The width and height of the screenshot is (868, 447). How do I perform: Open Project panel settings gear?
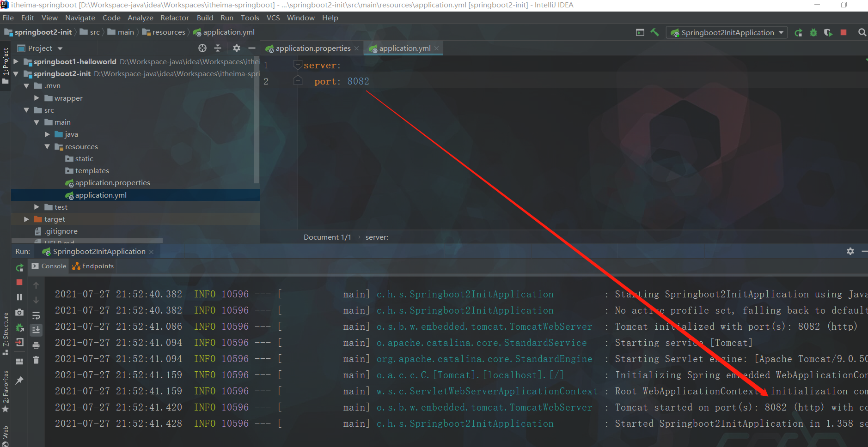point(237,48)
